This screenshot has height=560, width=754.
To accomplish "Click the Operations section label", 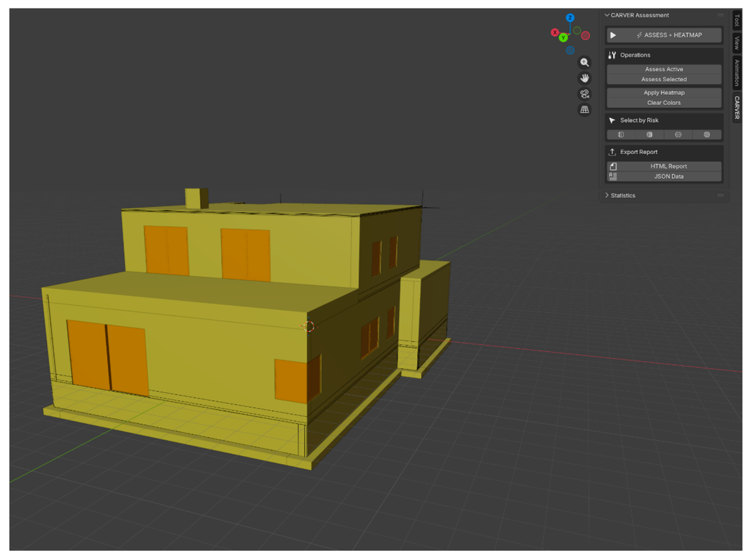I will 635,55.
